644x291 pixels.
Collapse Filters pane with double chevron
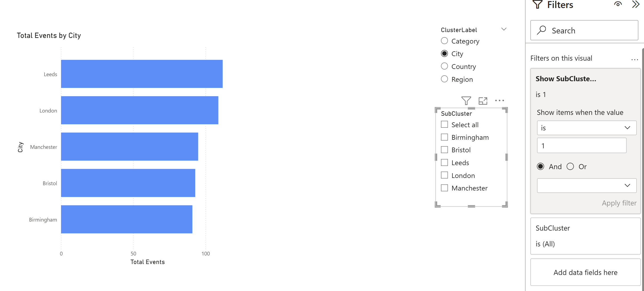(636, 4)
